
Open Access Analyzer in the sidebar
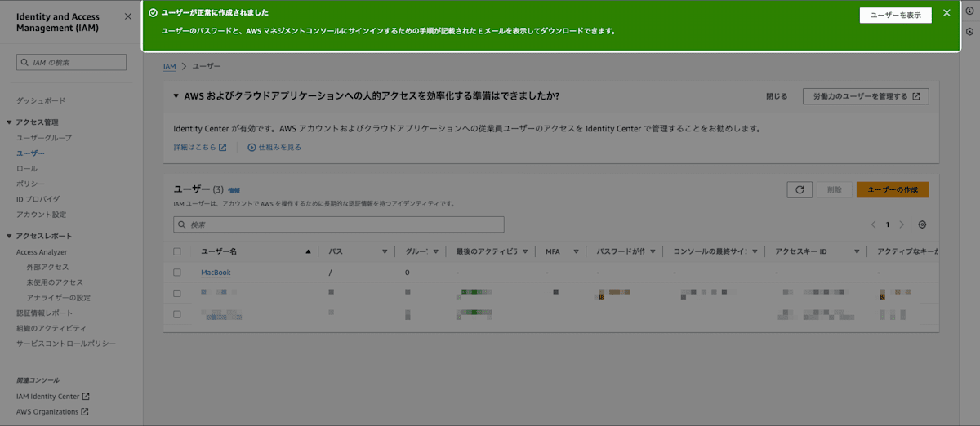click(42, 252)
